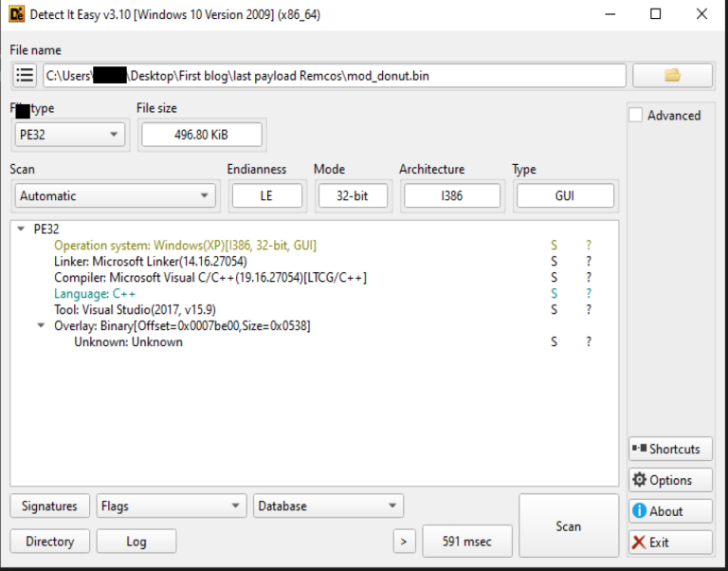Click the arrow button beside scan time

point(405,542)
